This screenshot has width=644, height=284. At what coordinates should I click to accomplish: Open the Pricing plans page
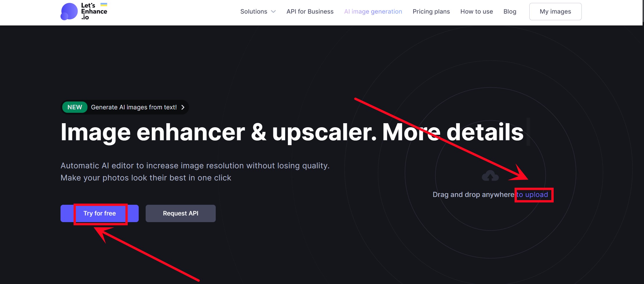[x=431, y=12]
